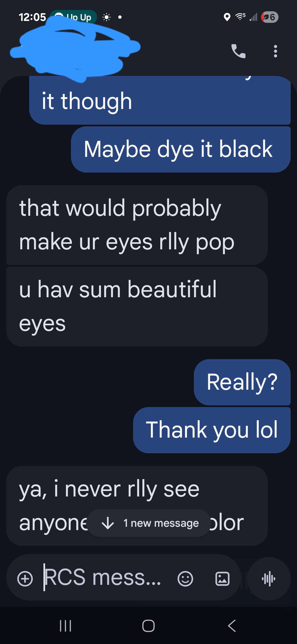This screenshot has height=644, width=297.
Task: Open the gallery image icon
Action: tap(222, 578)
